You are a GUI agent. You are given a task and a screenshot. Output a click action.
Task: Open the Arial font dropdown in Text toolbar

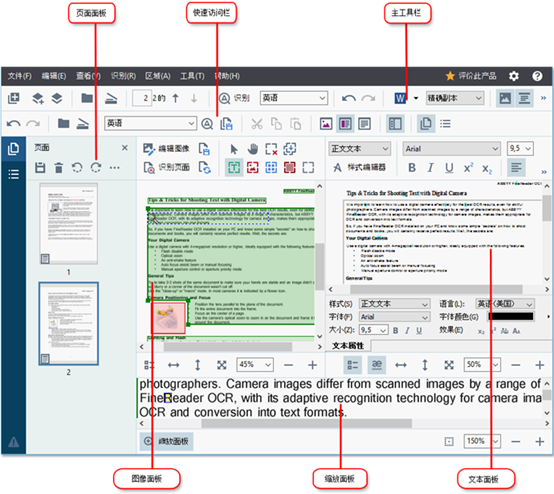tap(452, 149)
